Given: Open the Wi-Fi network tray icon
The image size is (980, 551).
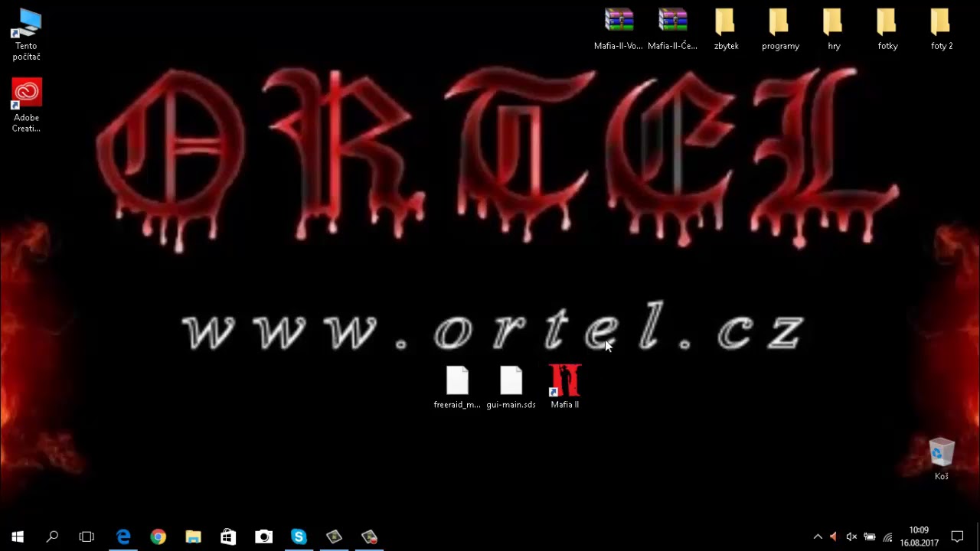Looking at the screenshot, I should (888, 536).
